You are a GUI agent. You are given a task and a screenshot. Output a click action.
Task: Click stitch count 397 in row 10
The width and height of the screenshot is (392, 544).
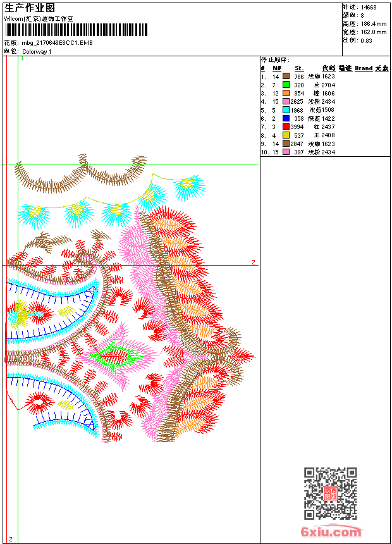click(x=299, y=152)
